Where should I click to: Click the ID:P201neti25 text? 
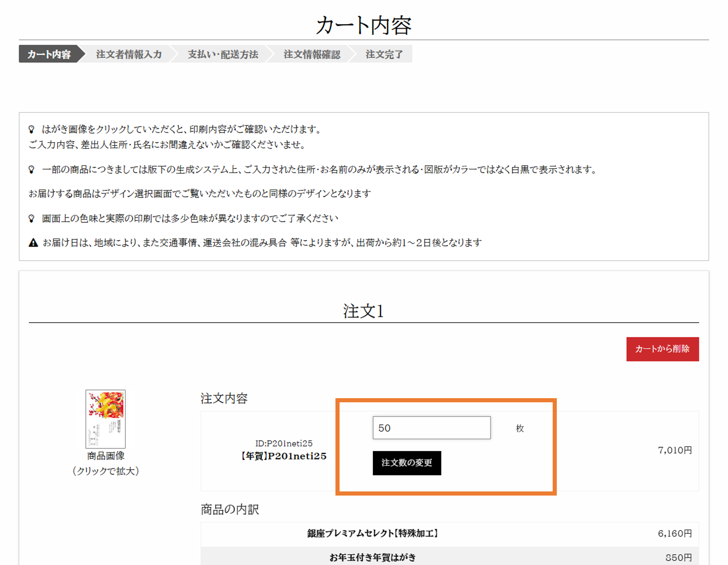[x=284, y=443]
